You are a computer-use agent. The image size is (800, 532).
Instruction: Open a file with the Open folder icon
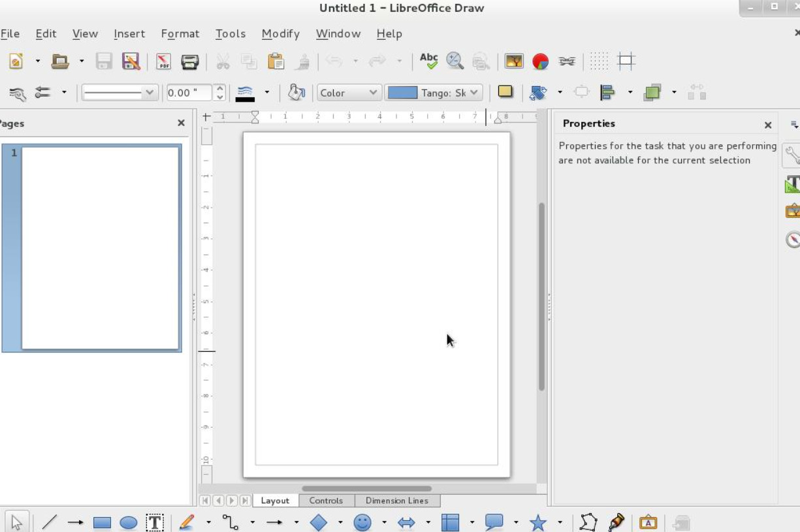[x=60, y=61]
